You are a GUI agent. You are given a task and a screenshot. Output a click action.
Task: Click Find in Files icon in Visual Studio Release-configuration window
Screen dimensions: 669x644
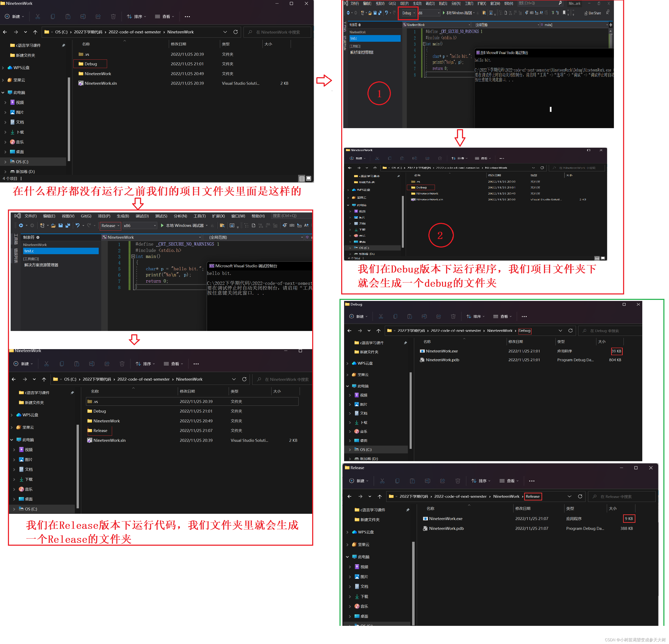(x=222, y=226)
